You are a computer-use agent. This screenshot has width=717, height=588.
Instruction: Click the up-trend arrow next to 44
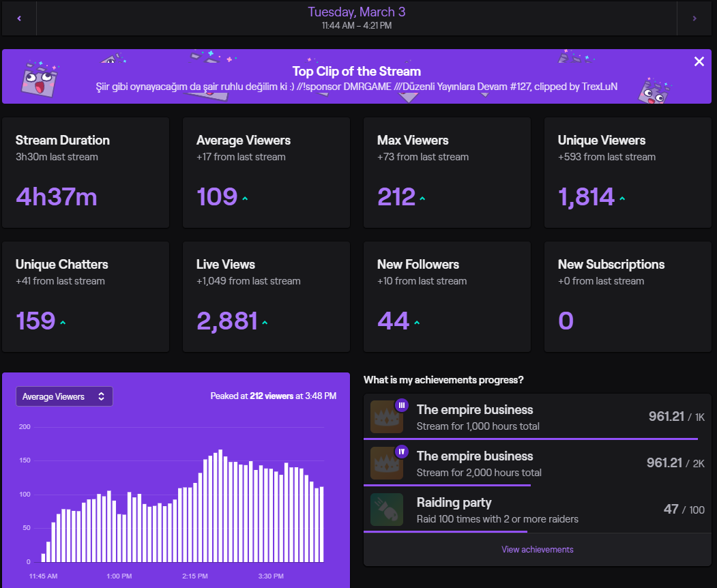coord(417,323)
